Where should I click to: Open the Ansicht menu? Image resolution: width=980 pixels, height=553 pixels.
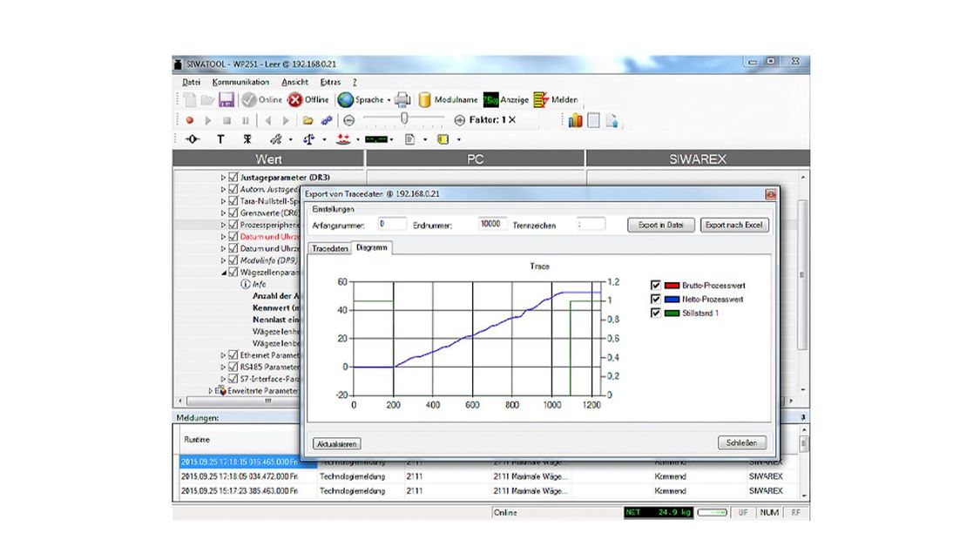tap(294, 82)
